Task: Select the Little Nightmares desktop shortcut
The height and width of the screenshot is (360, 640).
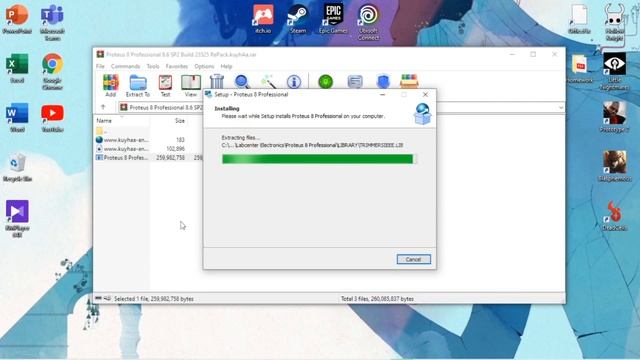Action: (614, 71)
